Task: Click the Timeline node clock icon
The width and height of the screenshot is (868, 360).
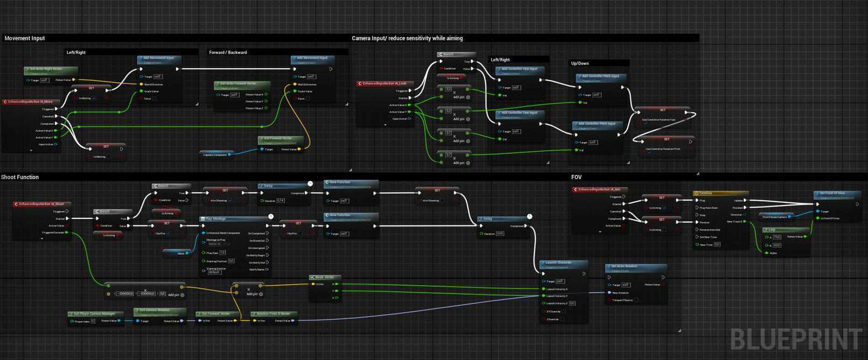Action: 696,193
